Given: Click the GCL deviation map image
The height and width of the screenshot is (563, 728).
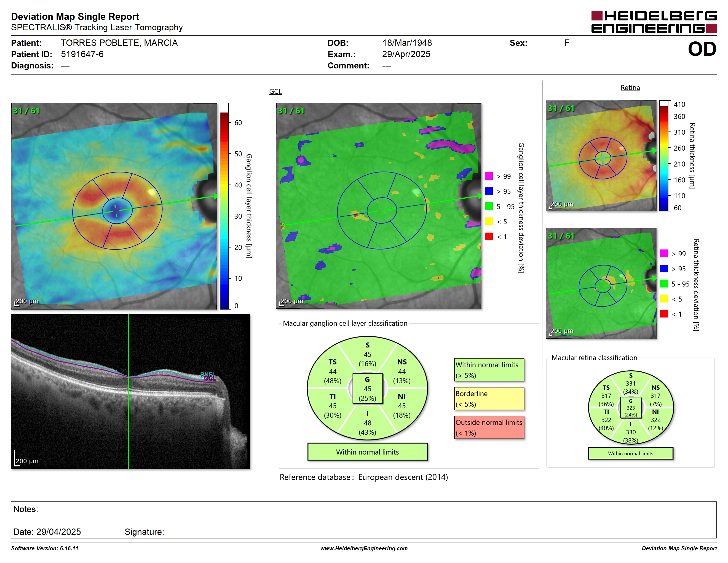Looking at the screenshot, I should [x=378, y=206].
